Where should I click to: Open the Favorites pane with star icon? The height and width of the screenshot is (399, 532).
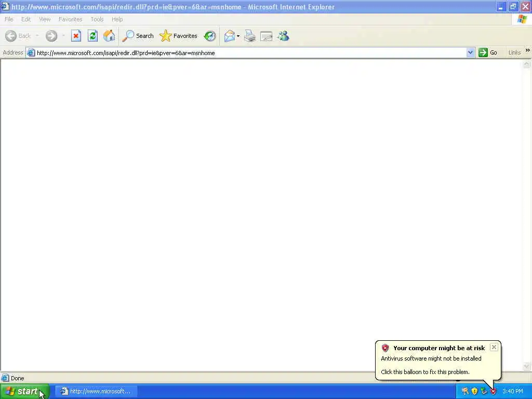click(179, 36)
